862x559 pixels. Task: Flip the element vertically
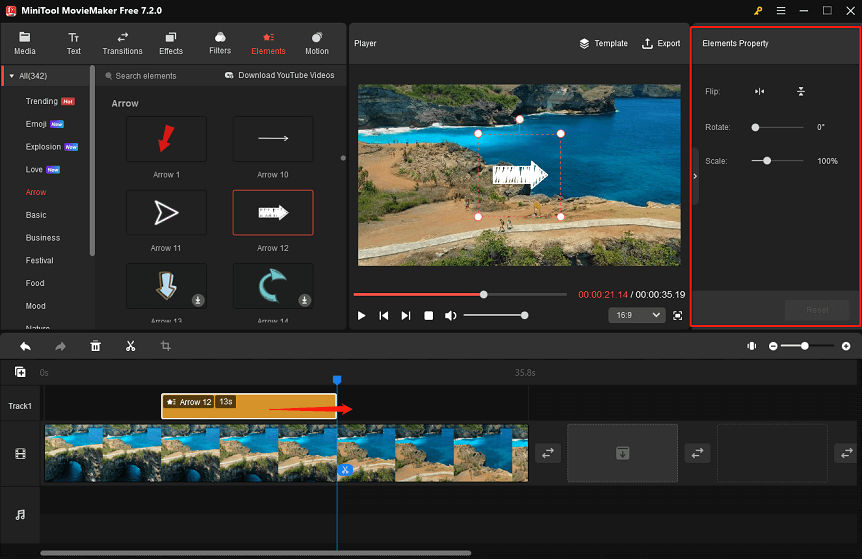801,91
